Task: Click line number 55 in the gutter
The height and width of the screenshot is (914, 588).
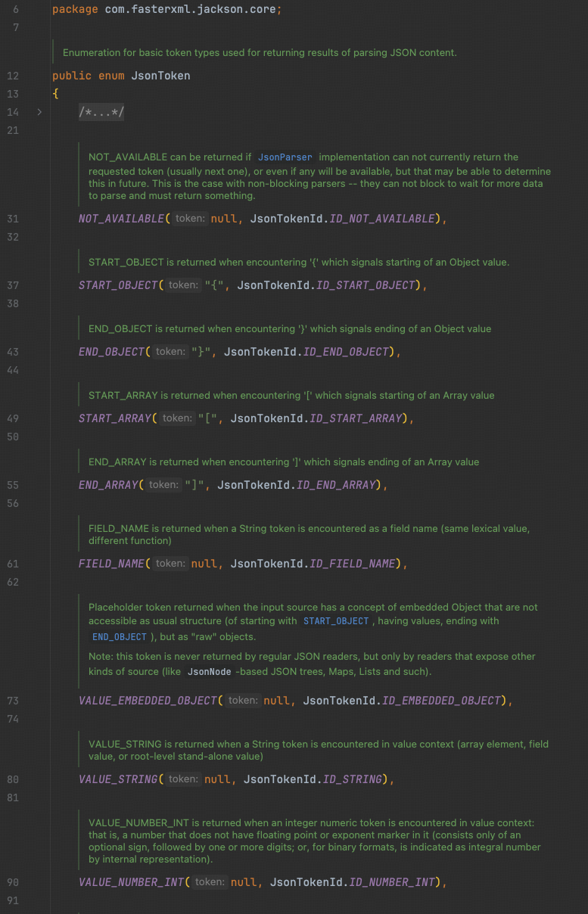Action: point(13,485)
